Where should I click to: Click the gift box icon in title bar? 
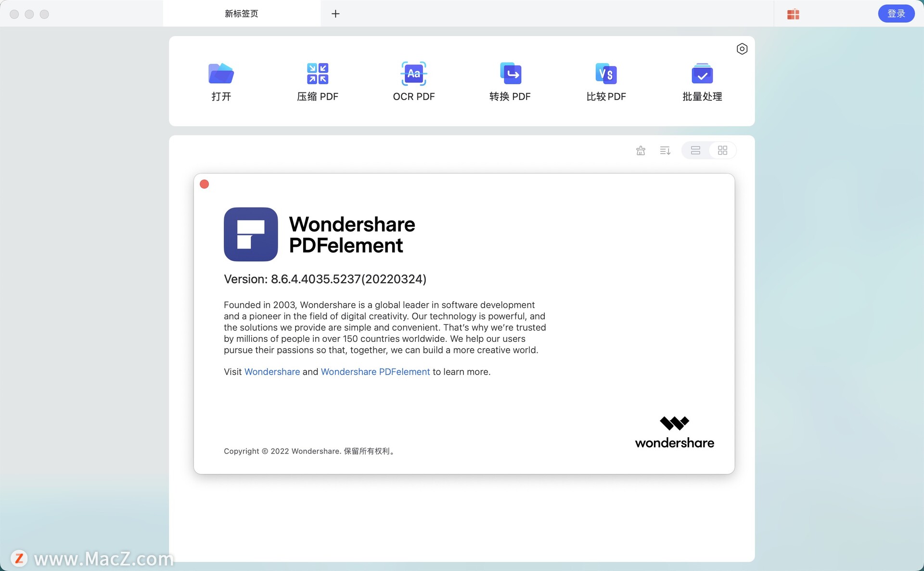click(x=793, y=14)
